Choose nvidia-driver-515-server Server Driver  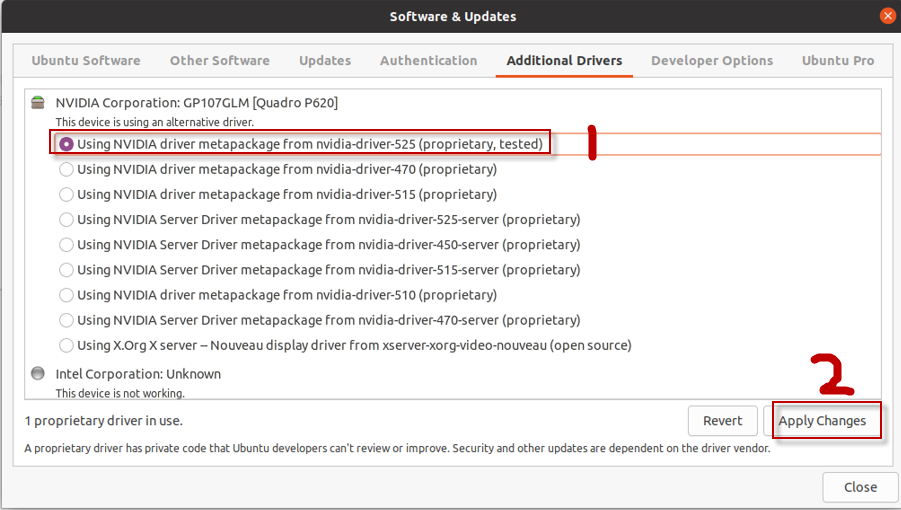[67, 270]
